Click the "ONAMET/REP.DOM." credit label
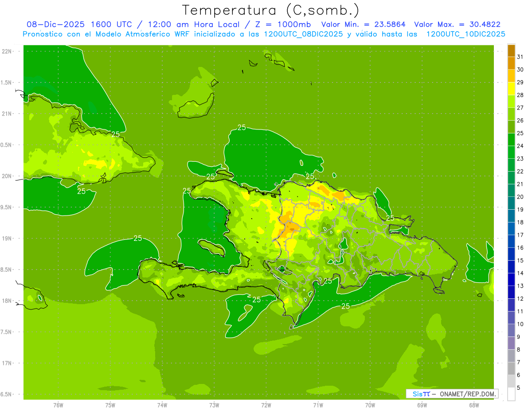532x411 pixels. [468, 394]
